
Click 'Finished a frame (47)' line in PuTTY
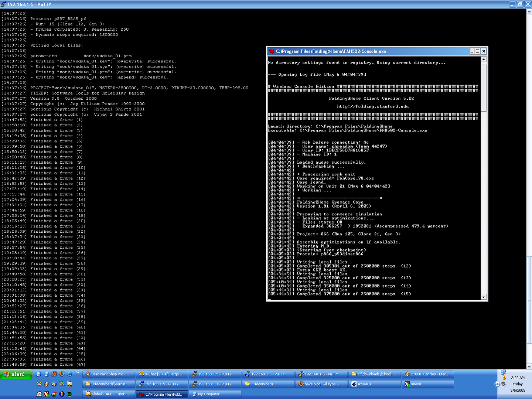pyautogui.click(x=58, y=365)
